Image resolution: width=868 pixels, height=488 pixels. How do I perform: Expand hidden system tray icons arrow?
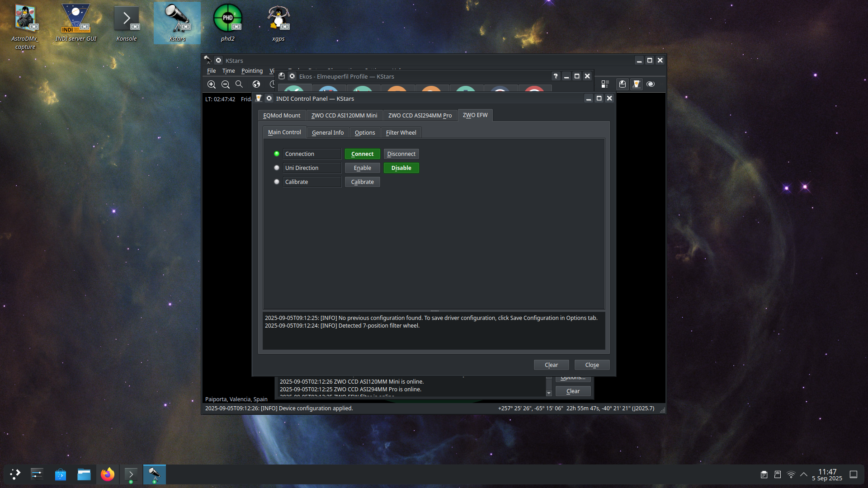804,474
